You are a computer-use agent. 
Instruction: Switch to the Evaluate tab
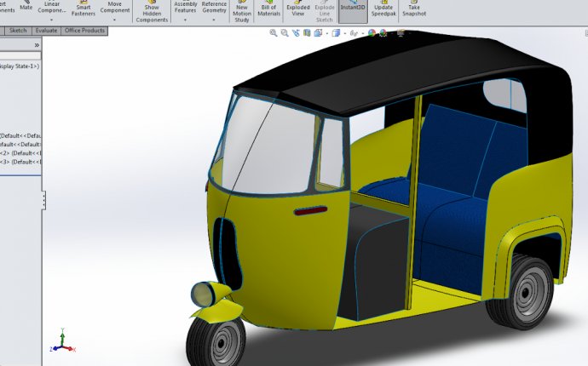[47, 31]
